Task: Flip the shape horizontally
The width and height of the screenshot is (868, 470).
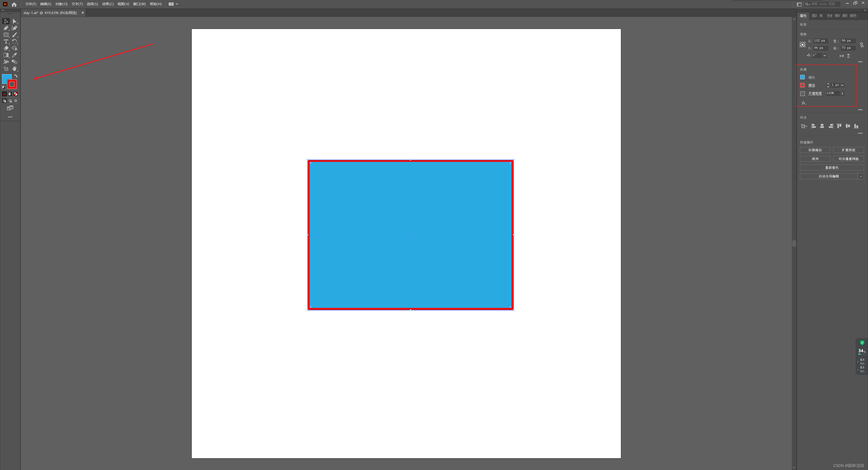Action: (841, 56)
